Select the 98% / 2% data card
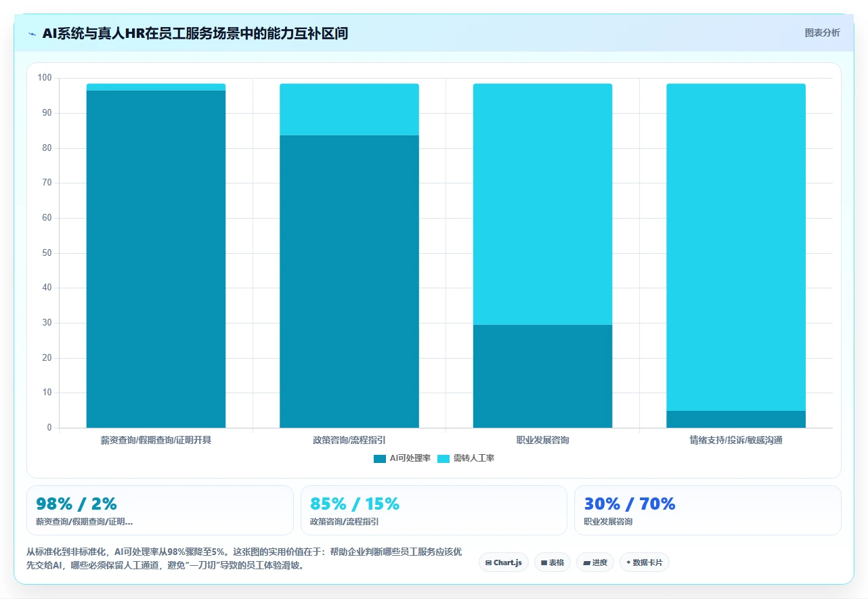 point(160,510)
